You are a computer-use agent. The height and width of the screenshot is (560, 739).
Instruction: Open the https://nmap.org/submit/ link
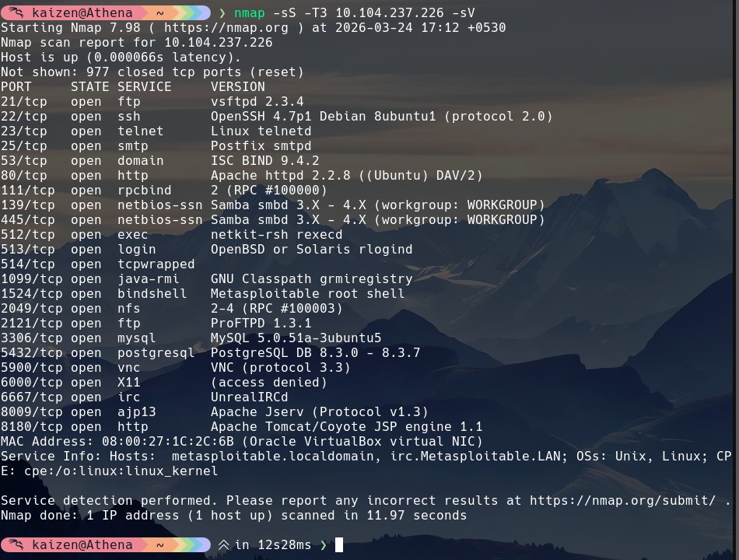[622, 500]
